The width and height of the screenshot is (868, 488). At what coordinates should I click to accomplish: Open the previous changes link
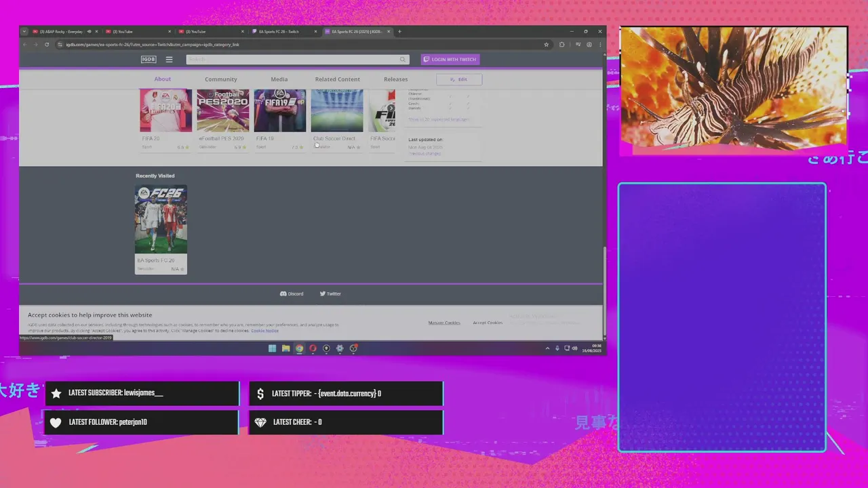click(425, 153)
